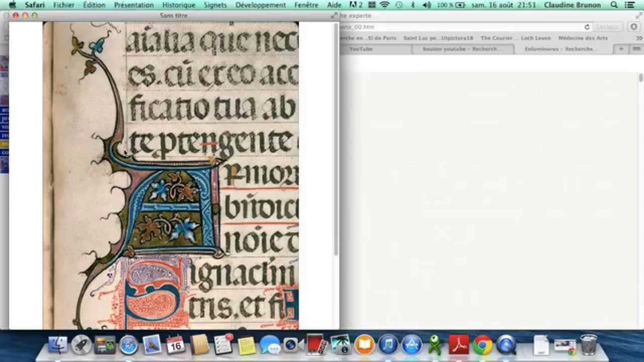Open the Claudine Brunon user menu
644x362 pixels.
tap(573, 5)
